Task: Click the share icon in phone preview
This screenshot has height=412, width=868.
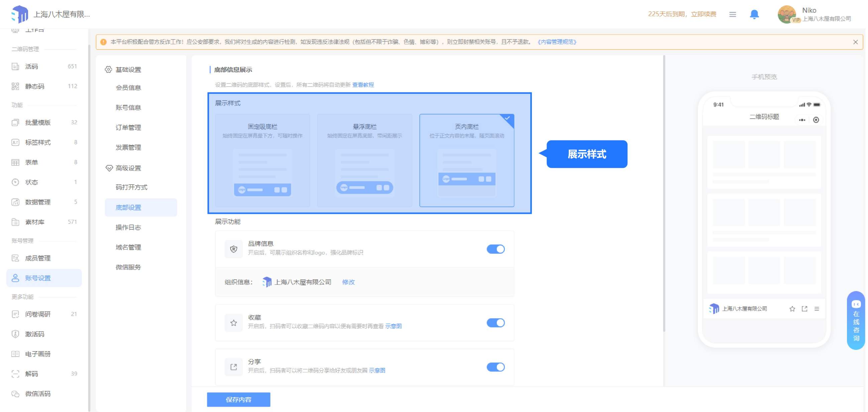Action: point(804,309)
